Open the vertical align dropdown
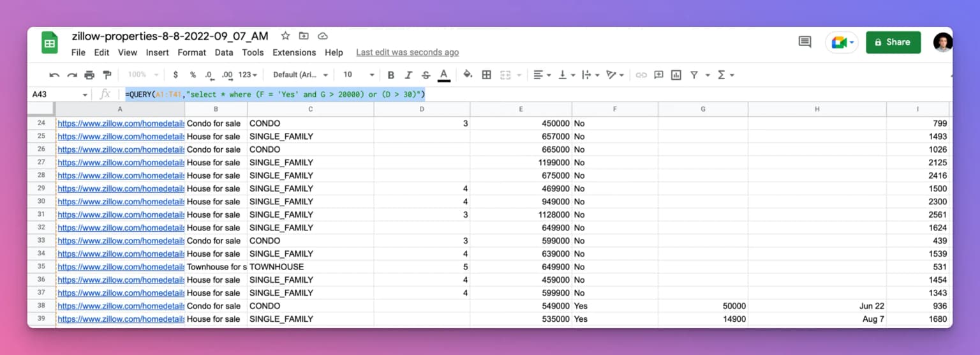980x355 pixels. pyautogui.click(x=567, y=75)
